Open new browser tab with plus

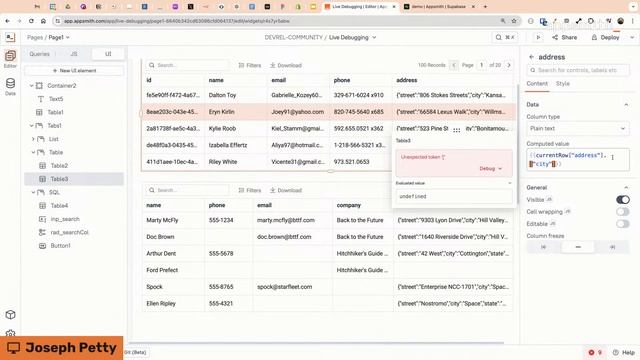485,7
